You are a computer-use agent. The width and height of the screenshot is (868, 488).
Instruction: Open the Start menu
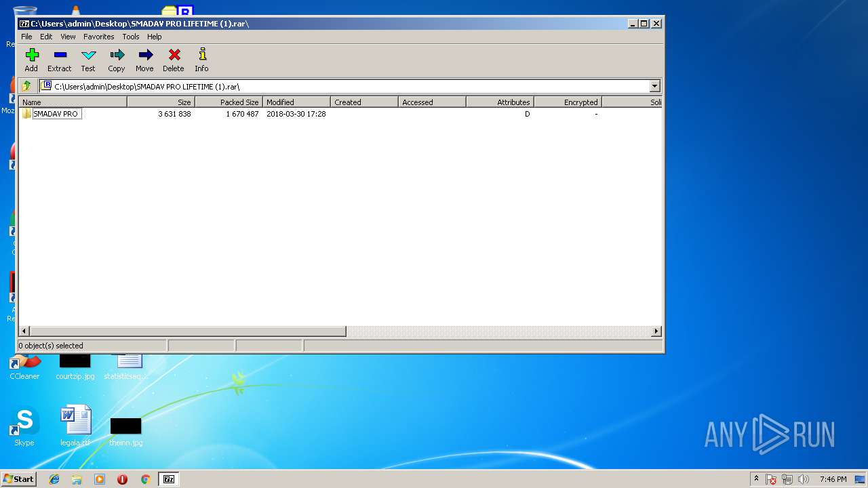tap(18, 479)
